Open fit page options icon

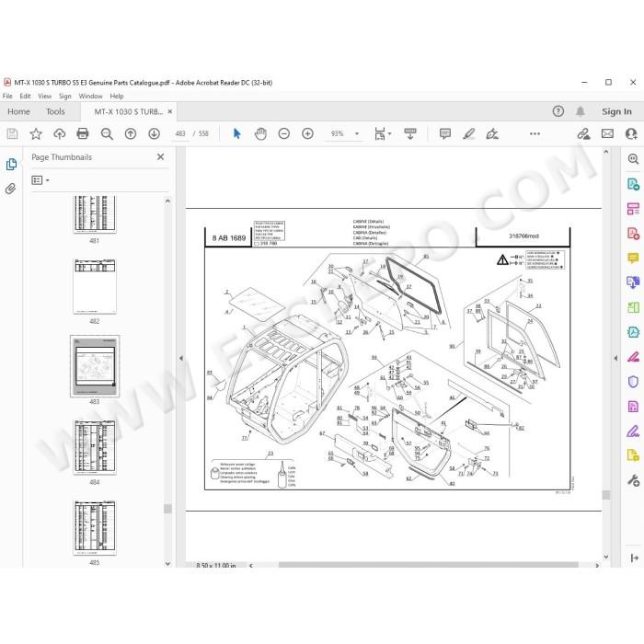[x=383, y=134]
